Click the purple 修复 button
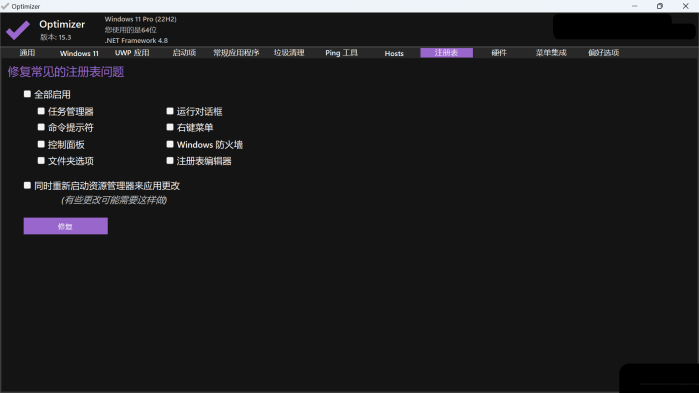This screenshot has height=393, width=699. [66, 226]
